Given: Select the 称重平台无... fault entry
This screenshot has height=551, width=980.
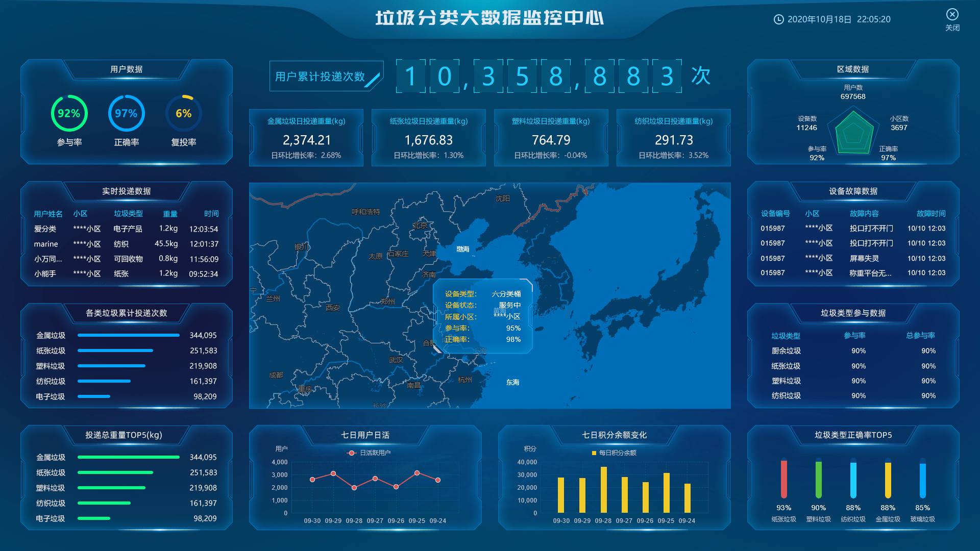Looking at the screenshot, I should pos(853,273).
